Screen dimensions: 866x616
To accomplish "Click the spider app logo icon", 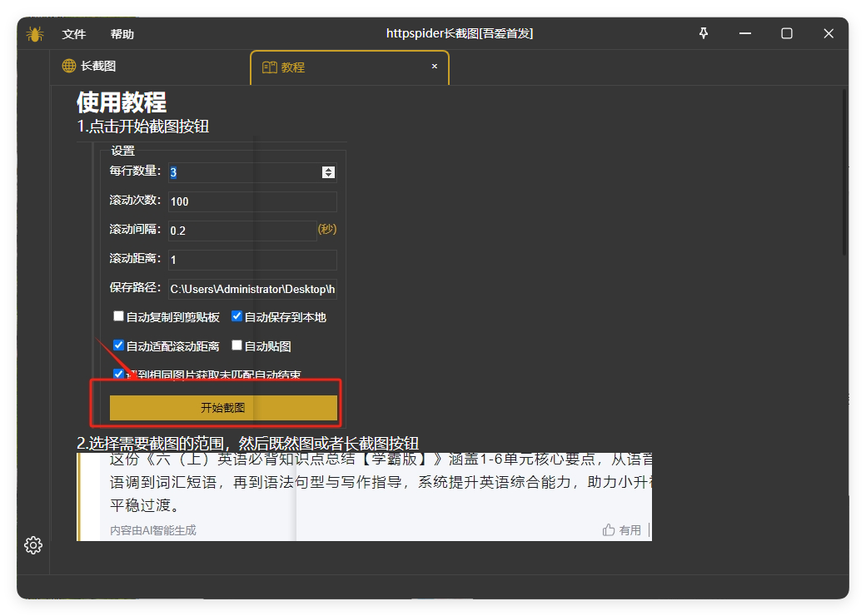I will [x=34, y=33].
